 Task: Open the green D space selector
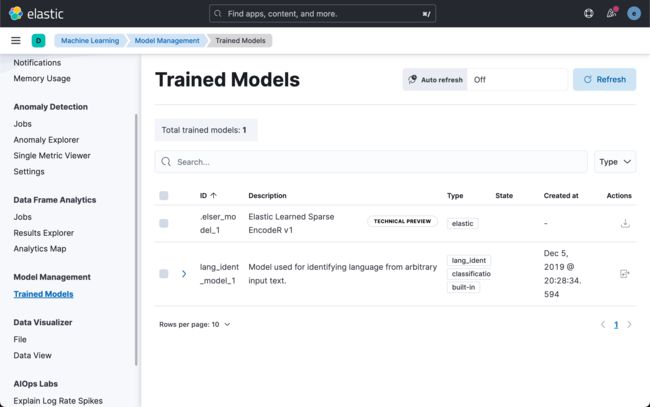39,41
